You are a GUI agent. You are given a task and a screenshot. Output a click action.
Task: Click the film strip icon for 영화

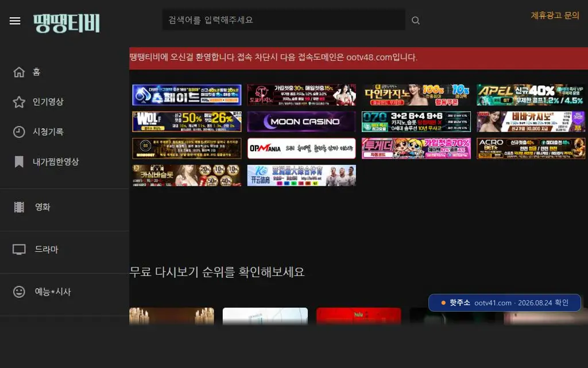click(19, 207)
